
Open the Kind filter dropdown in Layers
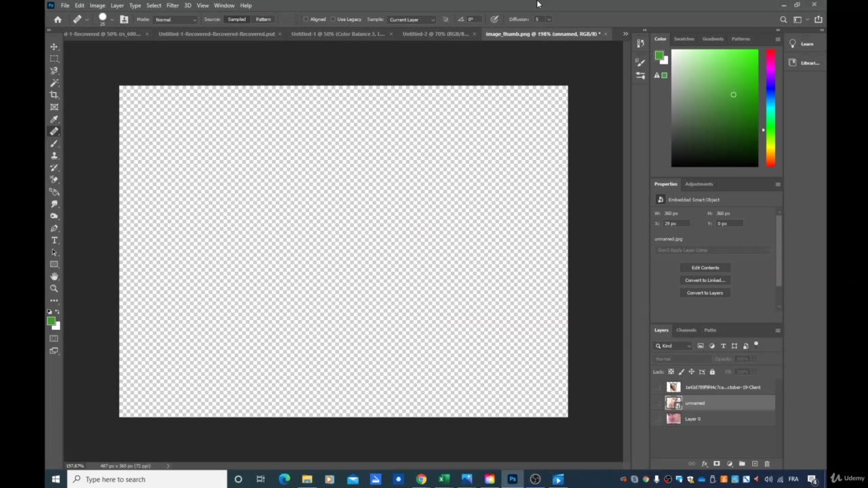pyautogui.click(x=673, y=346)
